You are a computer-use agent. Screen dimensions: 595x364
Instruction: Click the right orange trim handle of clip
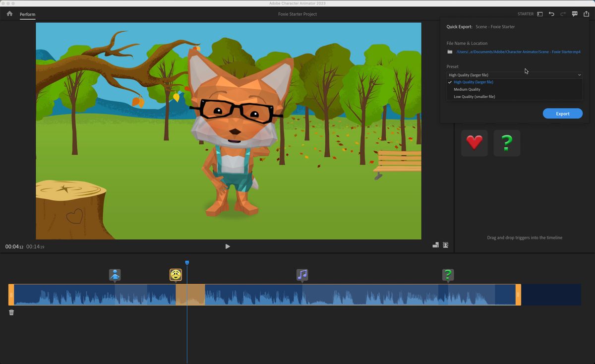518,295
